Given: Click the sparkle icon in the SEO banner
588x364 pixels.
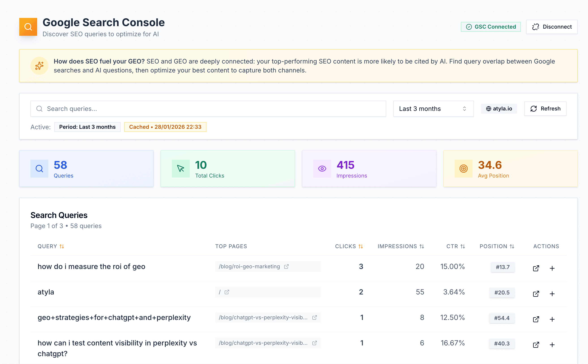Looking at the screenshot, I should 39,66.
